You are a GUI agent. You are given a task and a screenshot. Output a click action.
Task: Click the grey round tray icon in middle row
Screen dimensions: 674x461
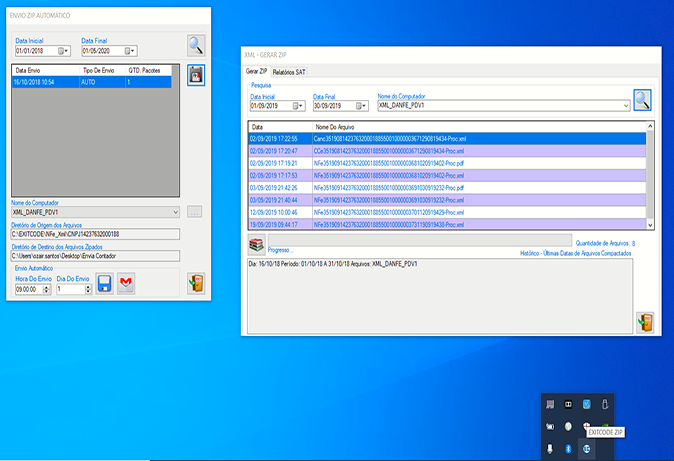[568, 426]
